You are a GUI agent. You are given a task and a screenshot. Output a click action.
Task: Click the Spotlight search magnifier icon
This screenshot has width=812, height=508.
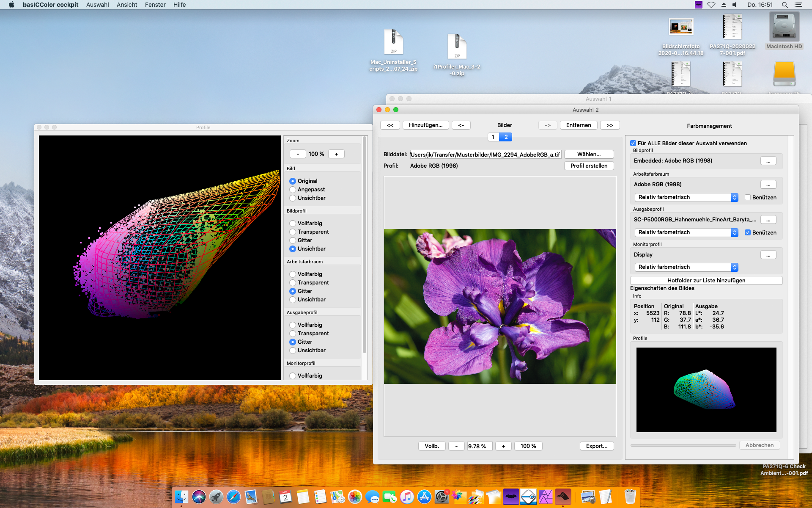click(x=785, y=5)
